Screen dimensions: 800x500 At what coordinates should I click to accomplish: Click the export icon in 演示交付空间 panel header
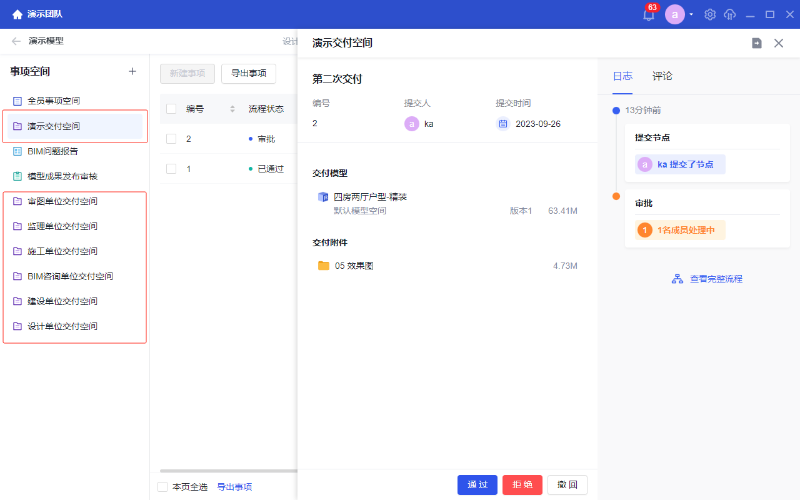(x=756, y=43)
